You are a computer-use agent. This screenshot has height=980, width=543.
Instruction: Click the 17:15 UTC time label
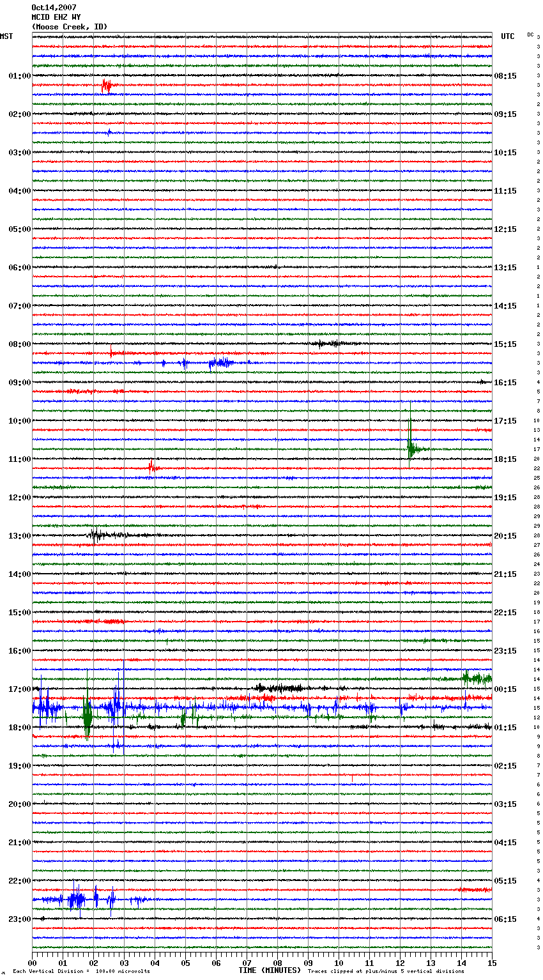coord(505,421)
